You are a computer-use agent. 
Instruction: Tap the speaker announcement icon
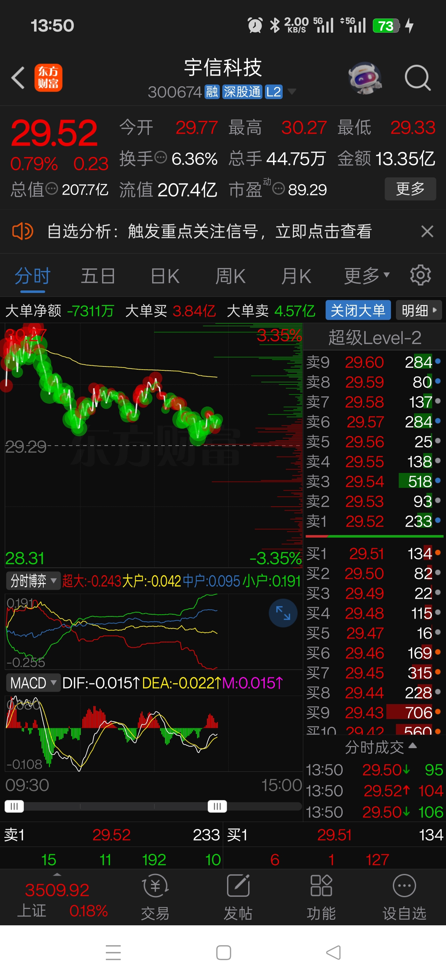click(22, 231)
